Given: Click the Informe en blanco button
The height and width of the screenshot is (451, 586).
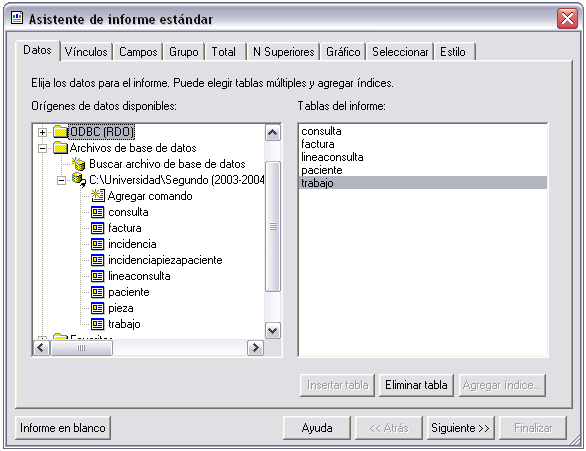Looking at the screenshot, I should point(63,427).
